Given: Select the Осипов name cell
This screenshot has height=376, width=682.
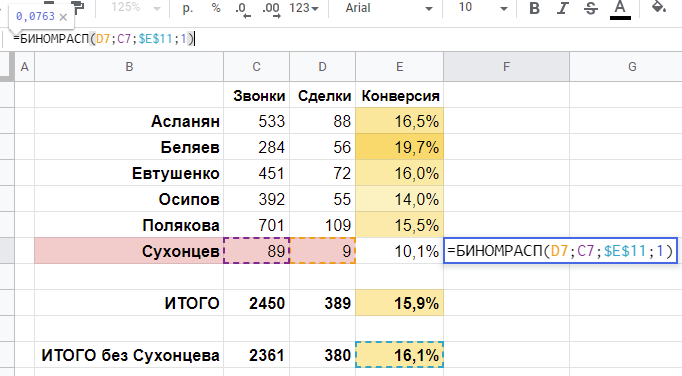Looking at the screenshot, I should point(129,199).
